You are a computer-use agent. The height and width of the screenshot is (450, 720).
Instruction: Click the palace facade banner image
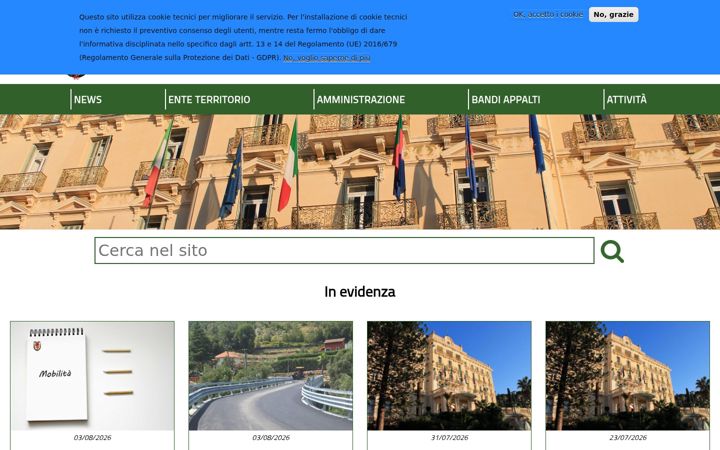tap(360, 172)
